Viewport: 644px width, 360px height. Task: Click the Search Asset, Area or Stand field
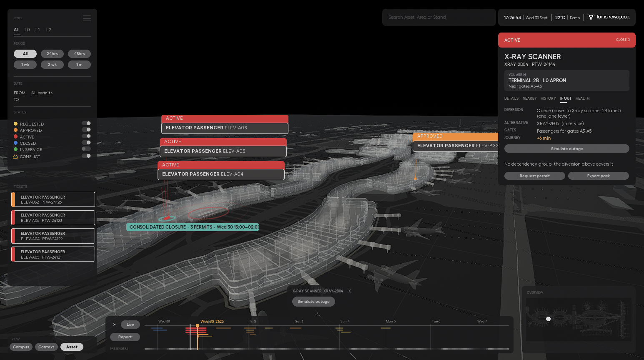pos(439,18)
